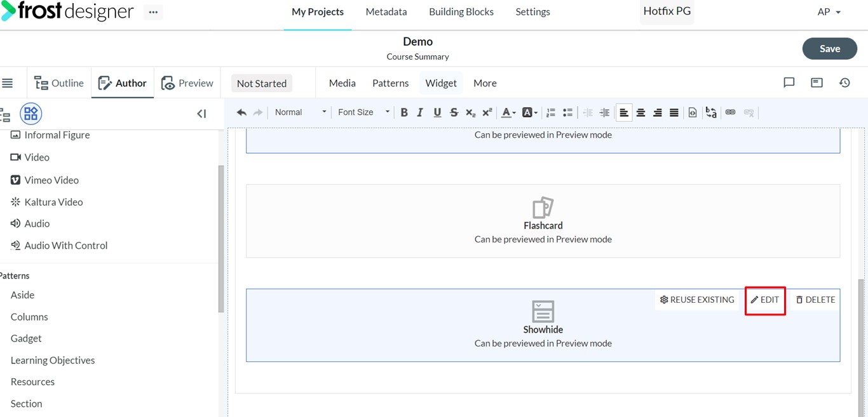Click the undo arrow in the editor toolbar
Screen dimensions: 868x417
tap(241, 112)
